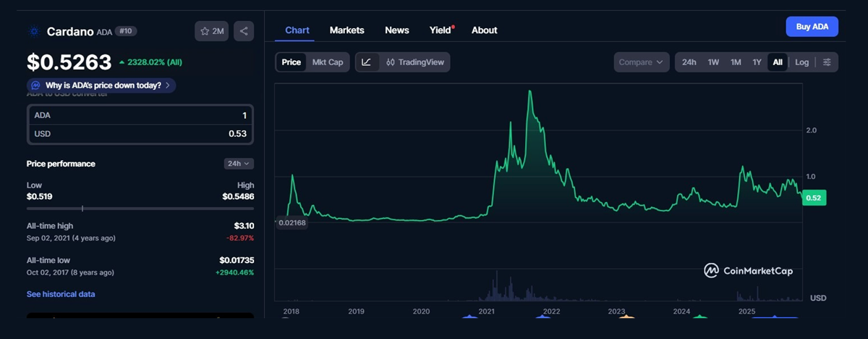Viewport: 868px width, 339px height.
Task: Click the $0.5486 high value
Action: click(238, 196)
